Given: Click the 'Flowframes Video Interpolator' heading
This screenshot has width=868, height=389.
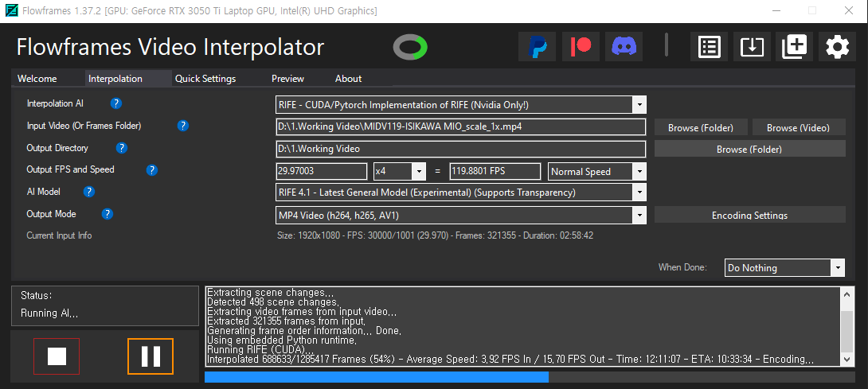Looking at the screenshot, I should click(170, 47).
